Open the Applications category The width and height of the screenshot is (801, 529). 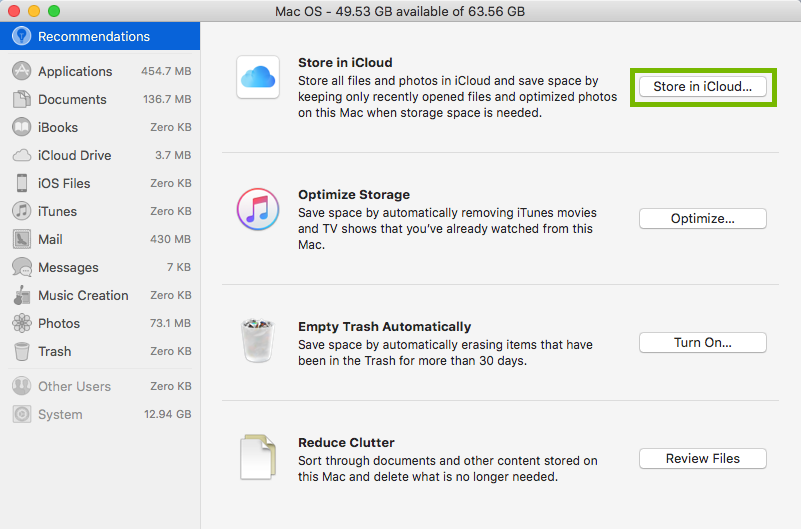pos(100,71)
